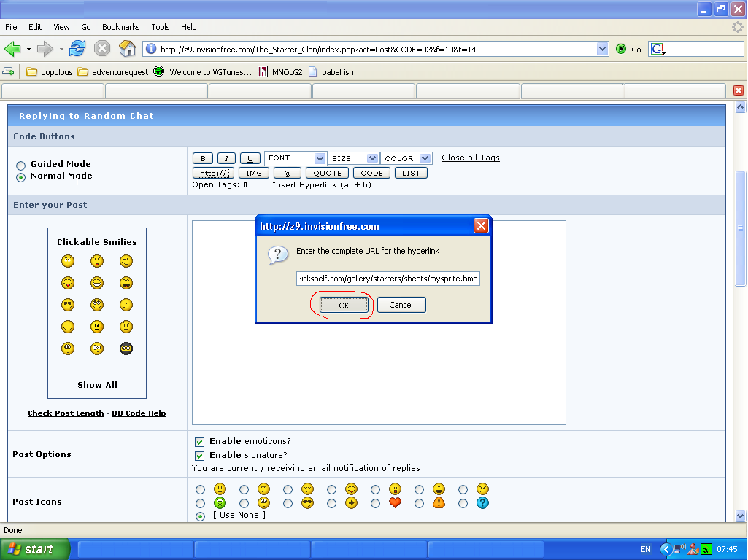Viewport: 748px width, 560px height.
Task: Open the Help menu
Action: [x=188, y=27]
